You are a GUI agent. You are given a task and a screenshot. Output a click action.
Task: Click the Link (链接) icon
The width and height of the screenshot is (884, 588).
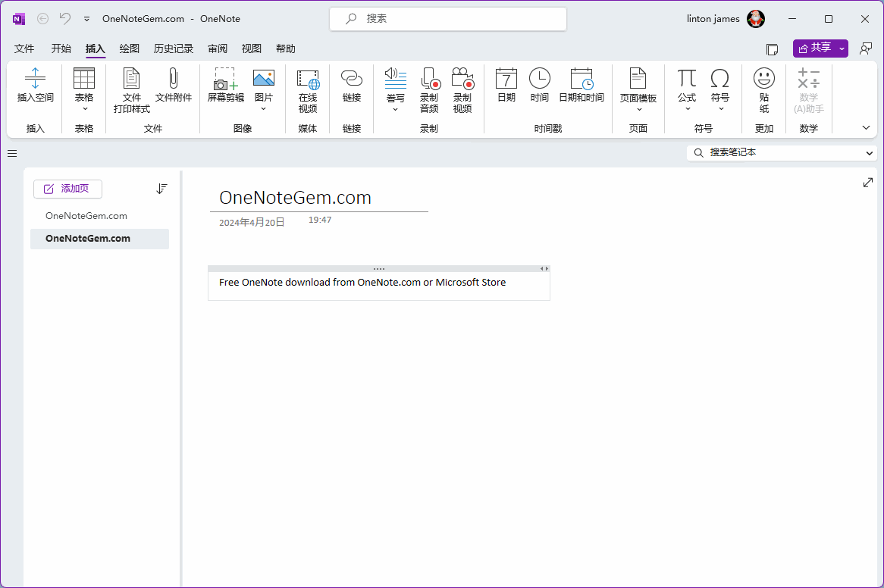point(351,79)
